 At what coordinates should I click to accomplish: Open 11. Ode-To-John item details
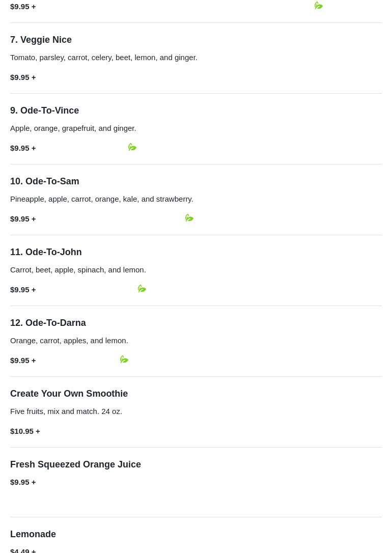pyautogui.click(x=46, y=252)
